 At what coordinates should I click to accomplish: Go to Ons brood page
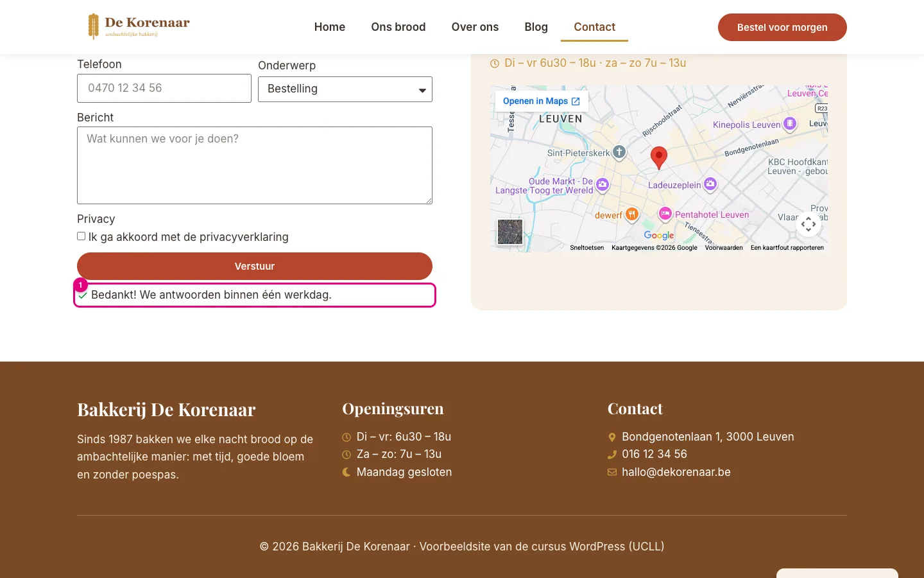398,27
